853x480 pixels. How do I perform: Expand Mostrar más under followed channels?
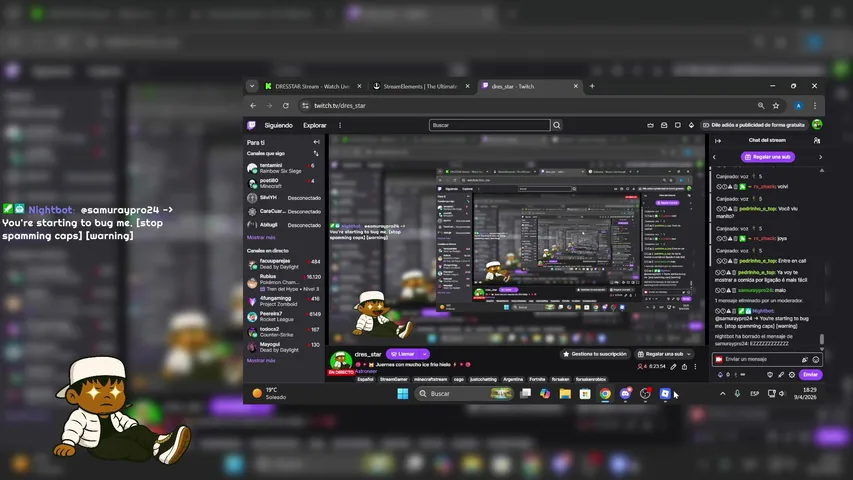[x=261, y=237]
